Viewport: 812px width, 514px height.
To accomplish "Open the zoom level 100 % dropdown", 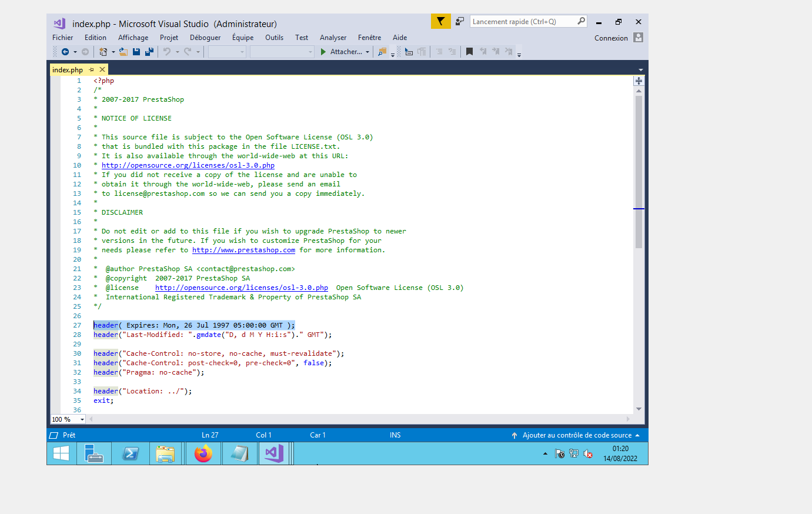I will pos(82,419).
